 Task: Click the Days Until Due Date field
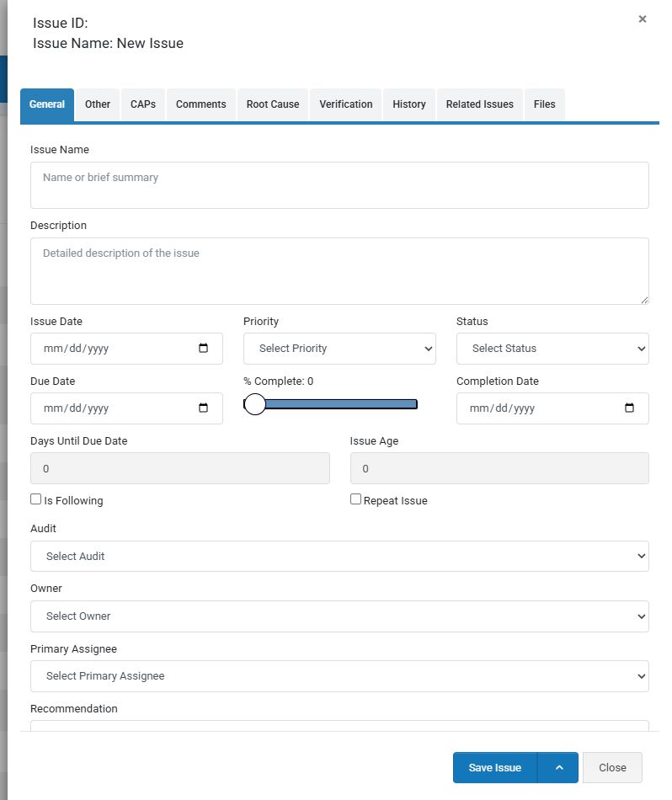click(180, 468)
